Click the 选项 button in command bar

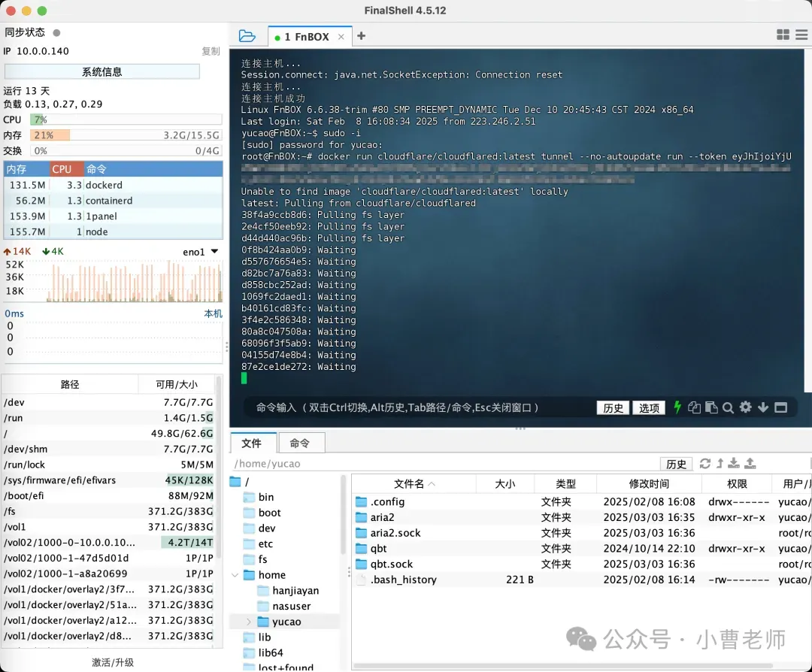coord(649,408)
